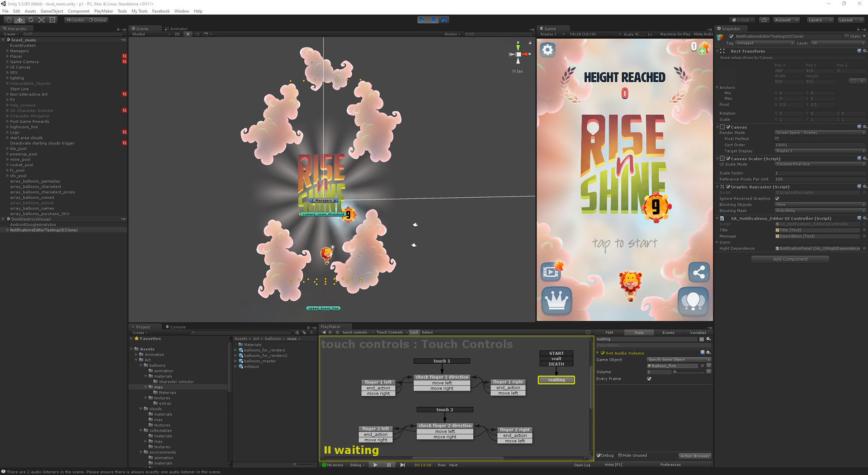Toggle Canvas component enabled checkbox
Image resolution: width=868 pixels, height=475 pixels.
(728, 127)
